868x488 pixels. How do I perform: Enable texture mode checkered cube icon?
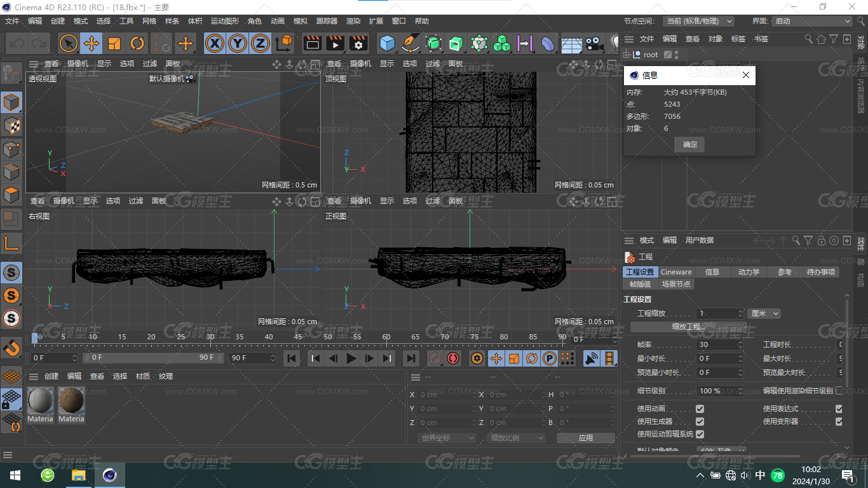11,125
